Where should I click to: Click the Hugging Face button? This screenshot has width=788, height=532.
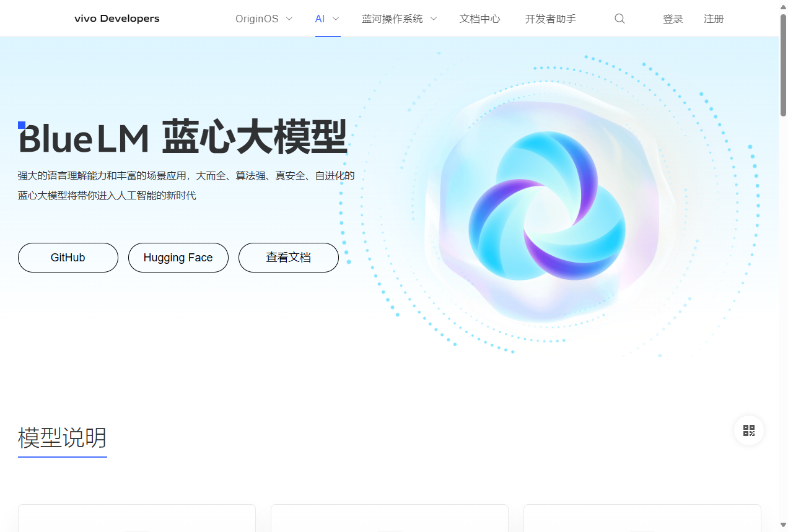click(178, 257)
